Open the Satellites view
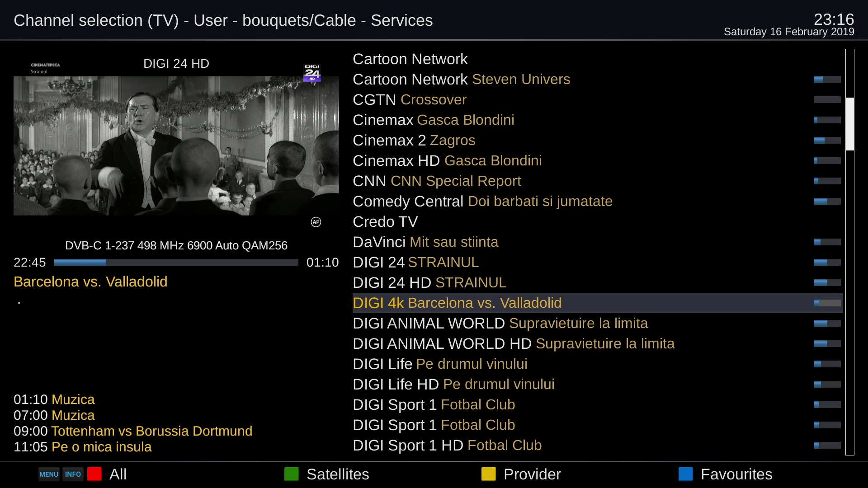868x488 pixels. [x=338, y=474]
